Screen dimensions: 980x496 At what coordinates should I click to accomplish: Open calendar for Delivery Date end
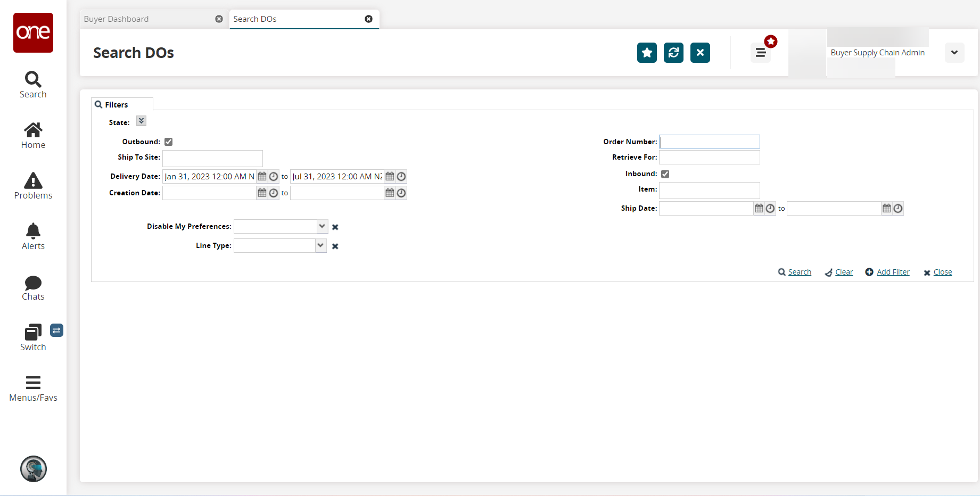click(390, 176)
